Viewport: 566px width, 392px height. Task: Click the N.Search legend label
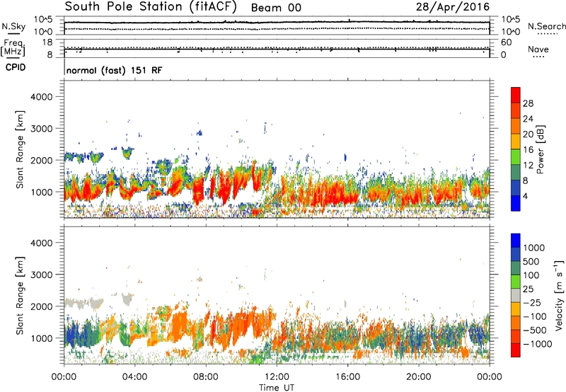[546, 26]
